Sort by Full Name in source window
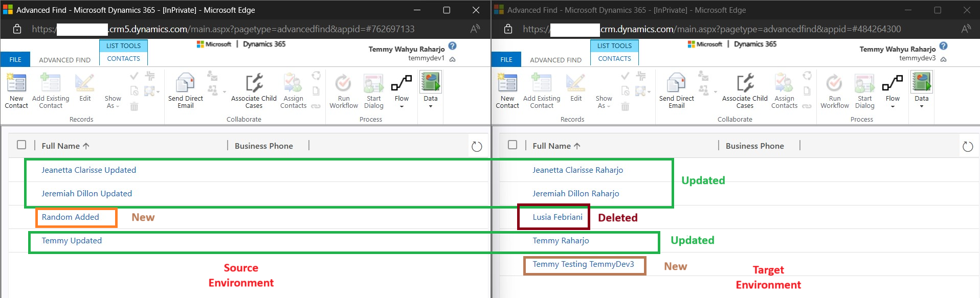This screenshot has width=980, height=298. pyautogui.click(x=65, y=146)
